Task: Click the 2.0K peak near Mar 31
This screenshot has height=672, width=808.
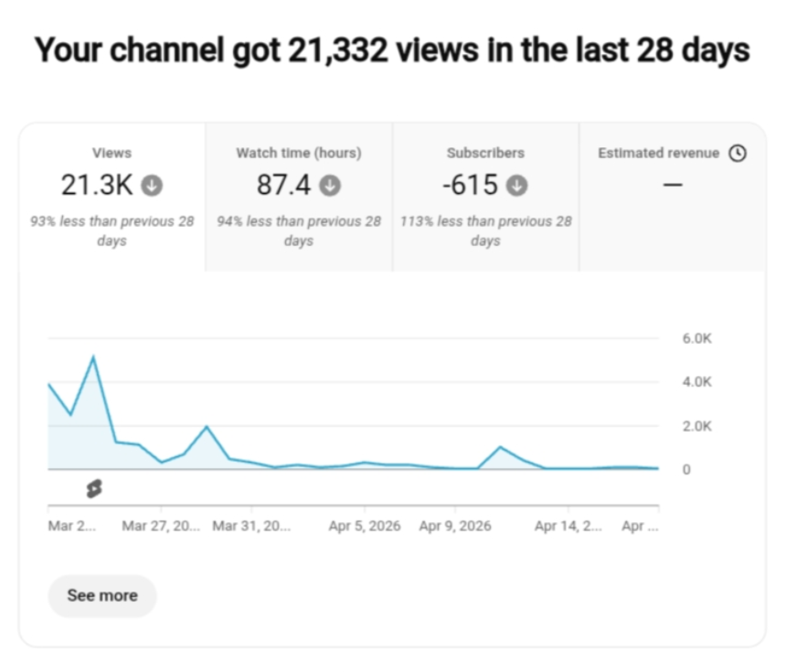Action: pos(207,427)
